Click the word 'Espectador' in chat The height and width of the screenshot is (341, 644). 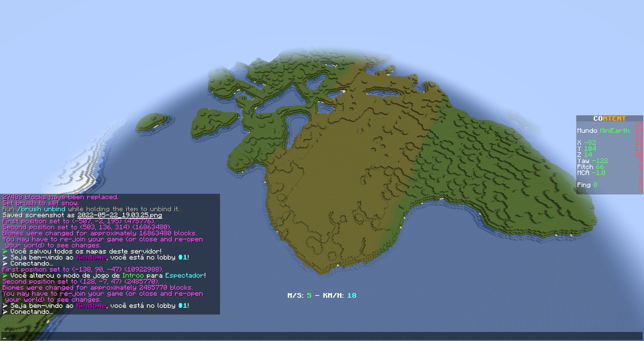point(184,275)
